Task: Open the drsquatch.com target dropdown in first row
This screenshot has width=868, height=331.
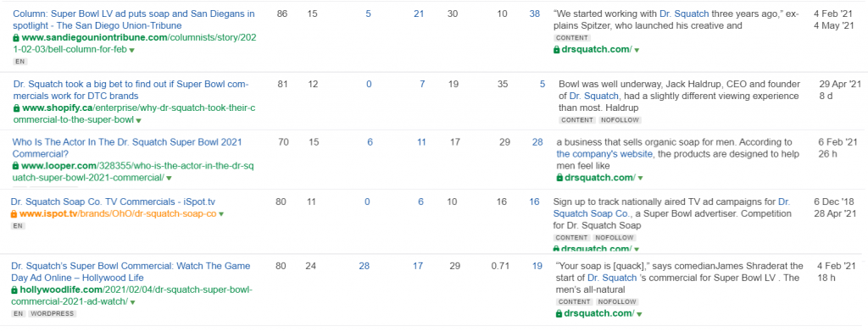Action: click(637, 50)
